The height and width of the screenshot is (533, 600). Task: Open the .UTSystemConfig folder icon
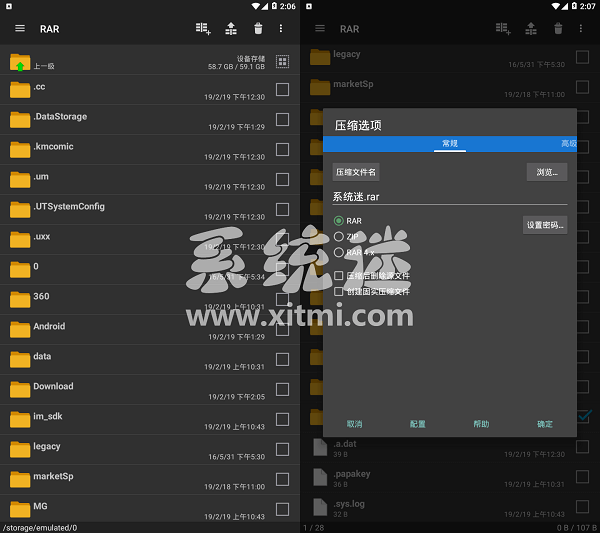(20, 210)
